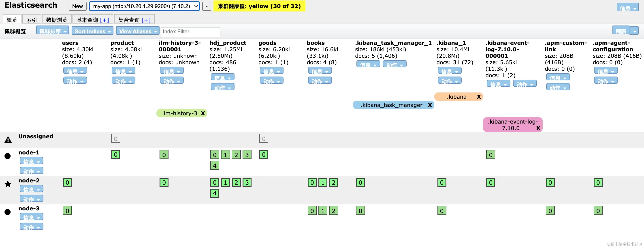Select hdj_product shard 4 on node-1

215,165
